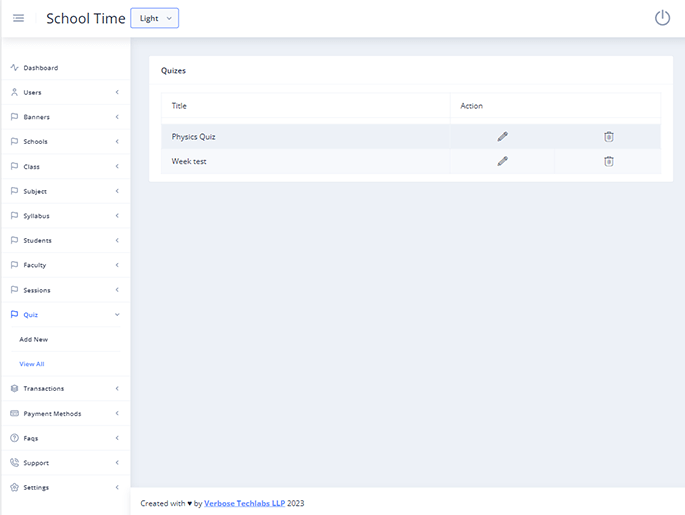Click the Syllabus flag icon
The width and height of the screenshot is (685, 515).
click(14, 215)
